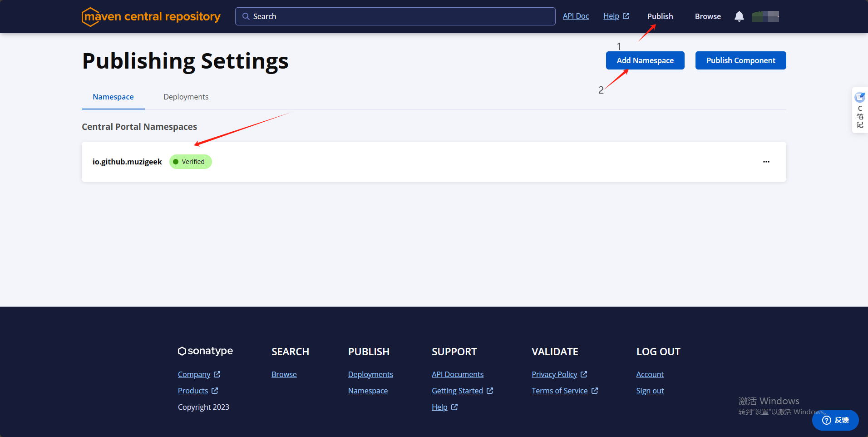Open the user account avatar
The image size is (868, 437).
pyautogui.click(x=765, y=16)
